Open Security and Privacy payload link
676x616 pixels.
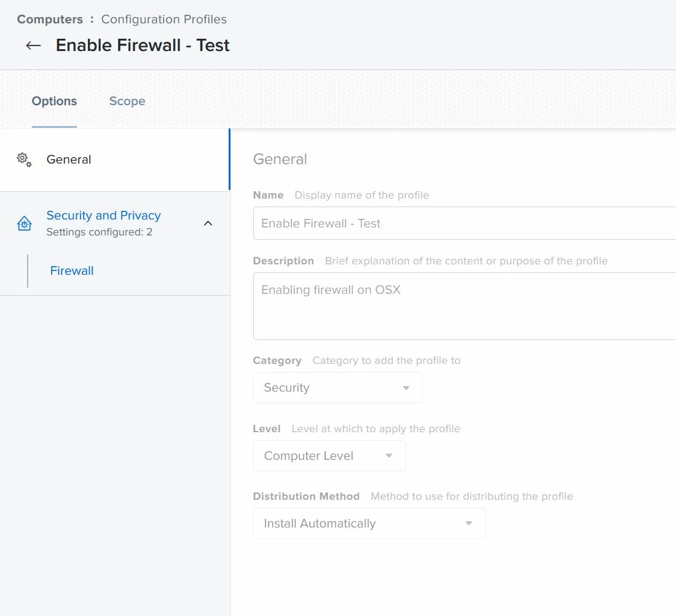pyautogui.click(x=103, y=215)
